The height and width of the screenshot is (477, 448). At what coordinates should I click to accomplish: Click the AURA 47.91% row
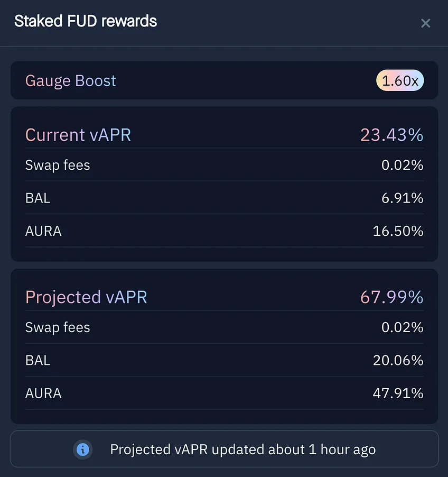[x=225, y=393]
